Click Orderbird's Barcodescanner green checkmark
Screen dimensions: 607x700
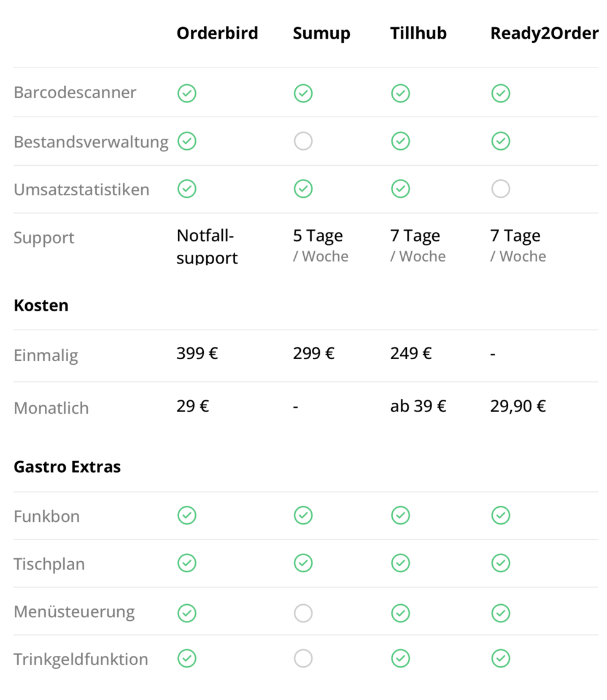coord(187,93)
